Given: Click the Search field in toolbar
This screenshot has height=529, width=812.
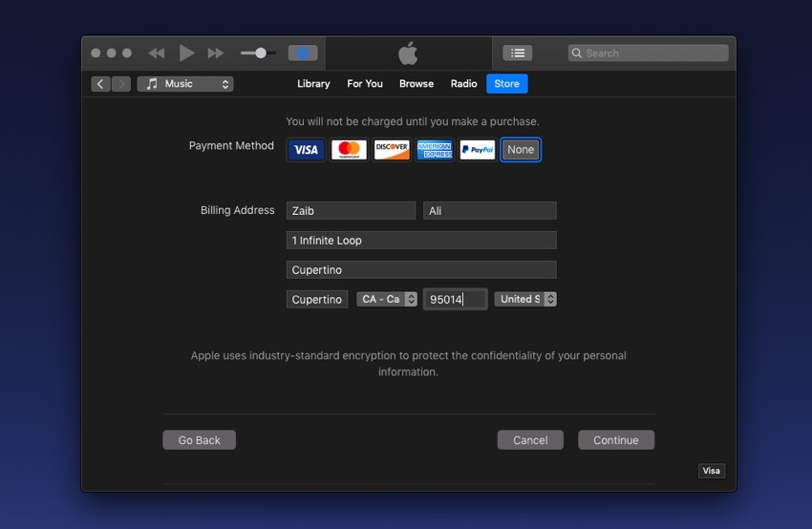Looking at the screenshot, I should point(648,53).
